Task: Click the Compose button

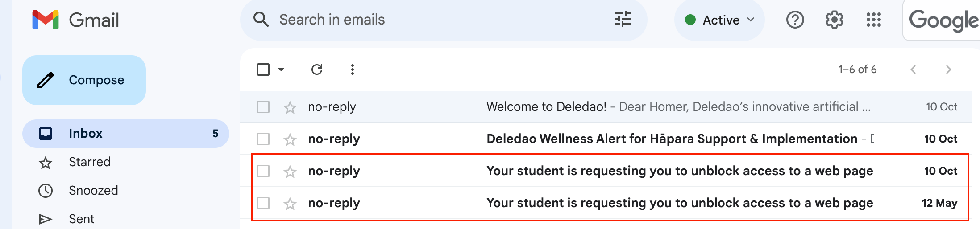Action: pos(84,80)
